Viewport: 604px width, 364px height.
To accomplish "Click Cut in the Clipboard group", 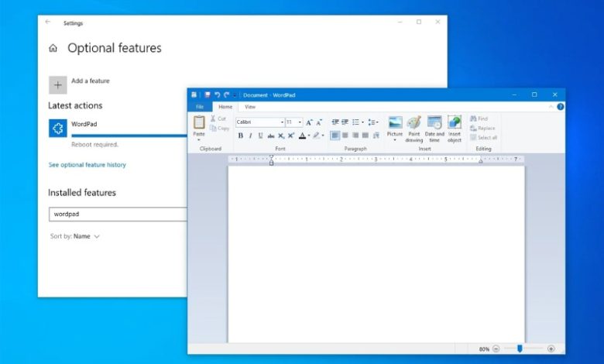I will point(218,118).
